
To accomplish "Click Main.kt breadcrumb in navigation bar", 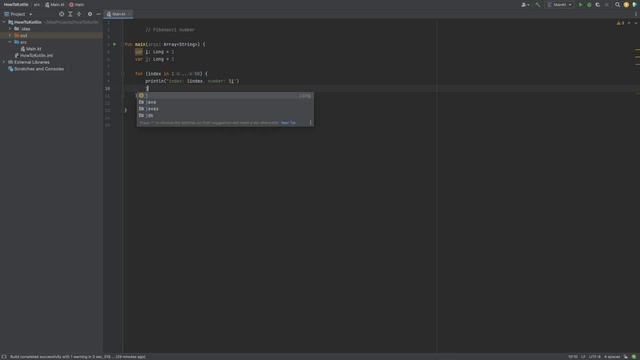I will coord(55,4).
